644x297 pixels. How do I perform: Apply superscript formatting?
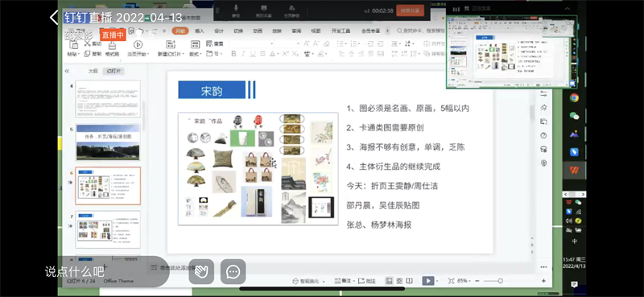click(286, 54)
